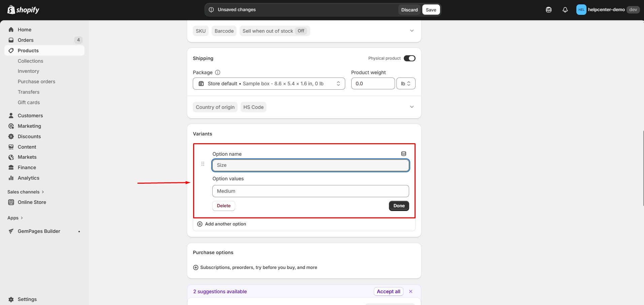
Task: Expand the Country of origin section chevron
Action: [x=412, y=106]
